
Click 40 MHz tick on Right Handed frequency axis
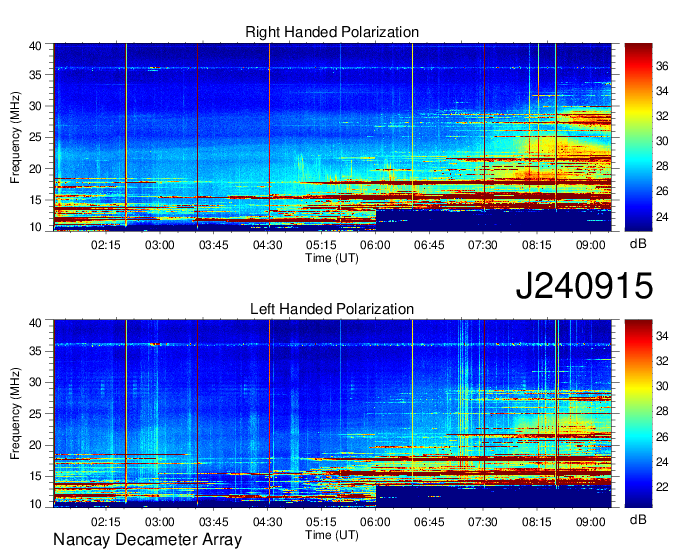coord(36,46)
